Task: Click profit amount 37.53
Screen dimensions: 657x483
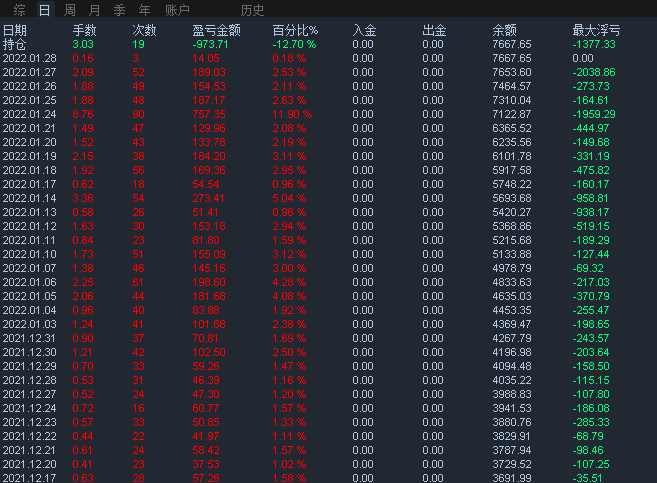Action: pyautogui.click(x=206, y=464)
